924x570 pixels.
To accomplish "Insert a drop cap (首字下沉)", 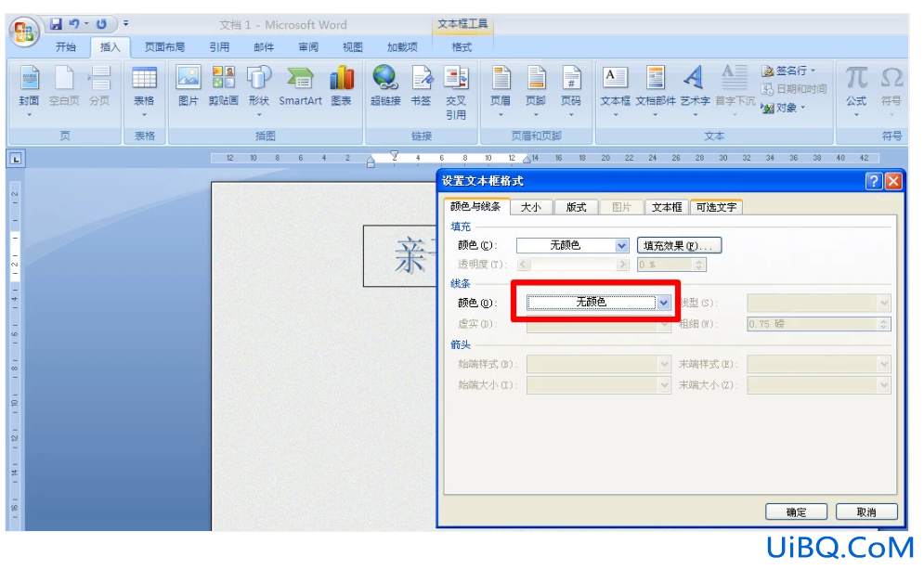I will (x=735, y=91).
